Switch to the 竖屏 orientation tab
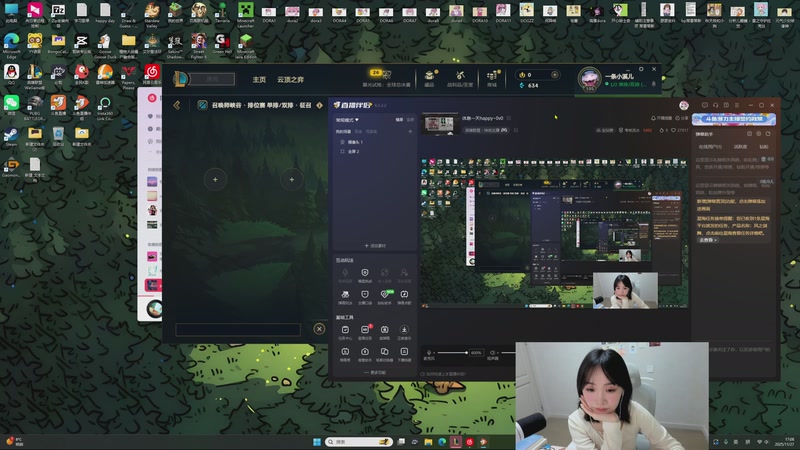Viewport: 800px width, 450px height. 410,120
